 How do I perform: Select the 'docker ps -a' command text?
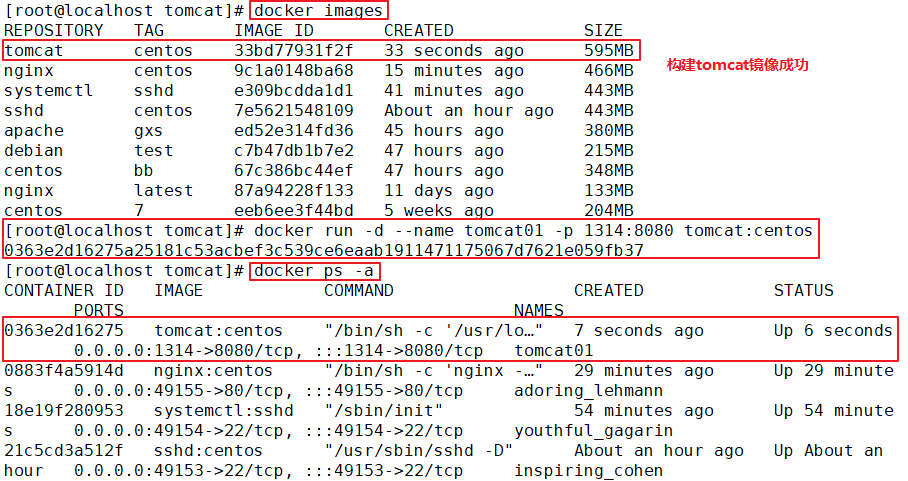pos(314,271)
